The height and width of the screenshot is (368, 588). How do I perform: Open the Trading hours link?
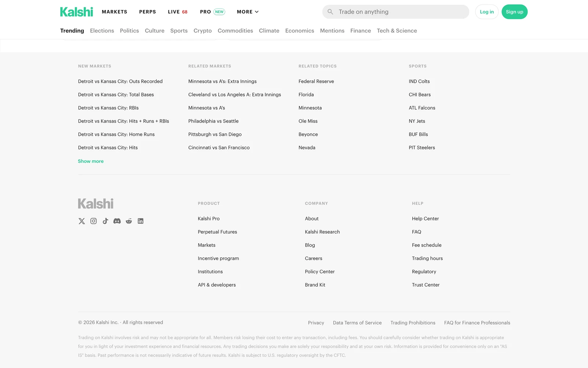(x=427, y=258)
